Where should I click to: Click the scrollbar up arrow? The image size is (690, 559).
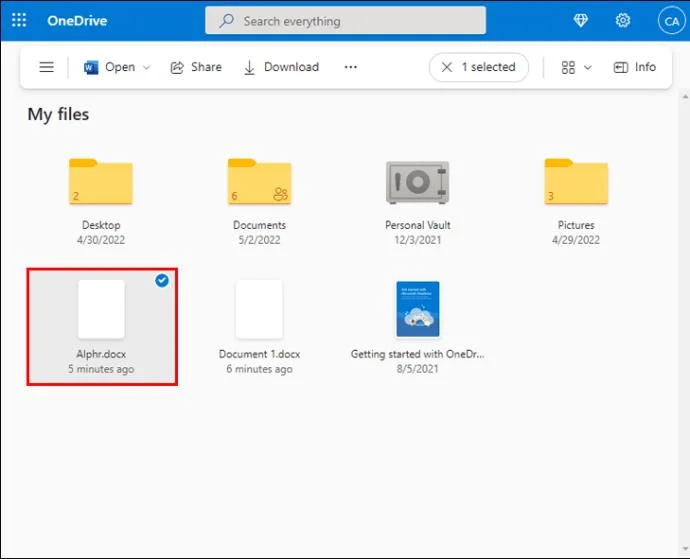click(x=685, y=96)
